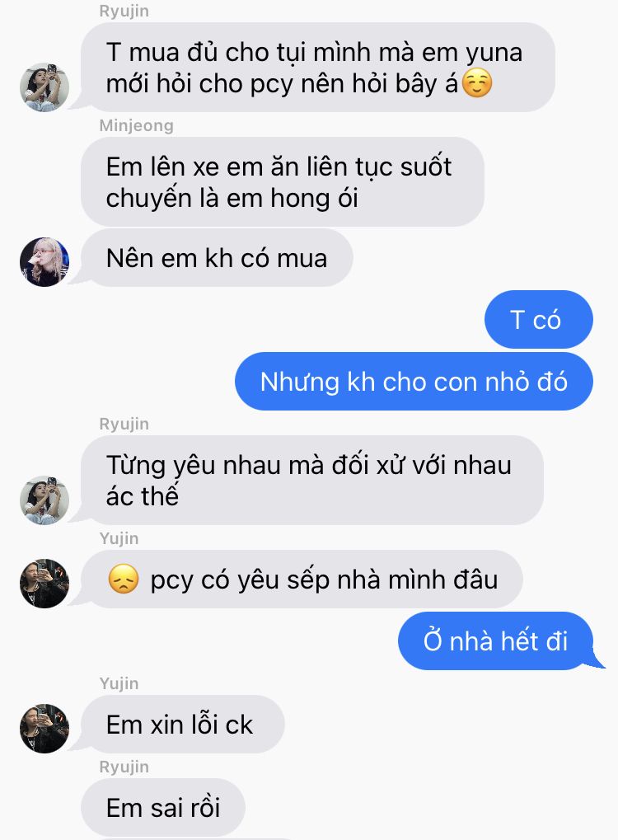Image resolution: width=618 pixels, height=840 pixels.
Task: Tap Ryujin's avatar next to 'Từng yêu nhau' message
Action: (44, 500)
